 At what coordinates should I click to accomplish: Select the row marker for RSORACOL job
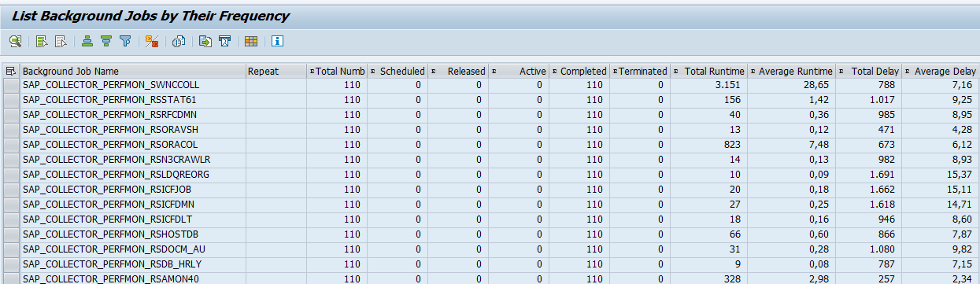click(11, 145)
